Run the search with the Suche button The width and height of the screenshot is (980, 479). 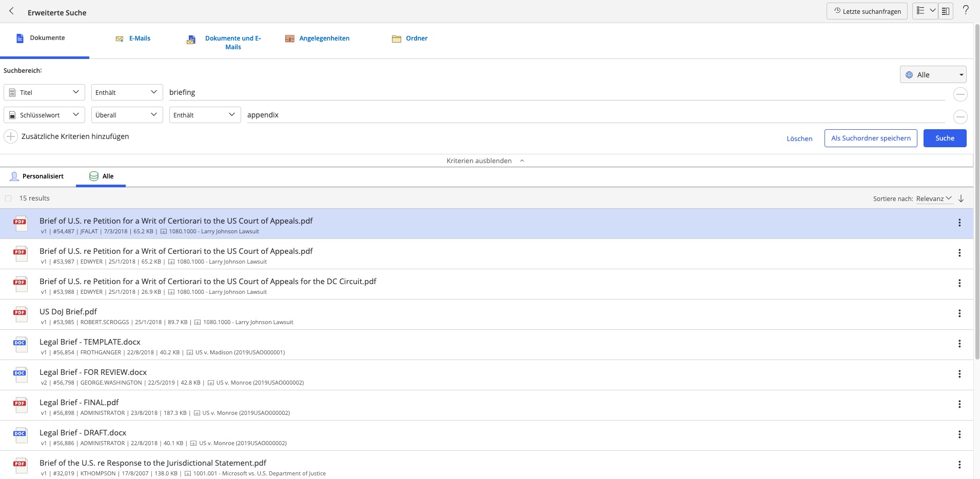tap(945, 138)
